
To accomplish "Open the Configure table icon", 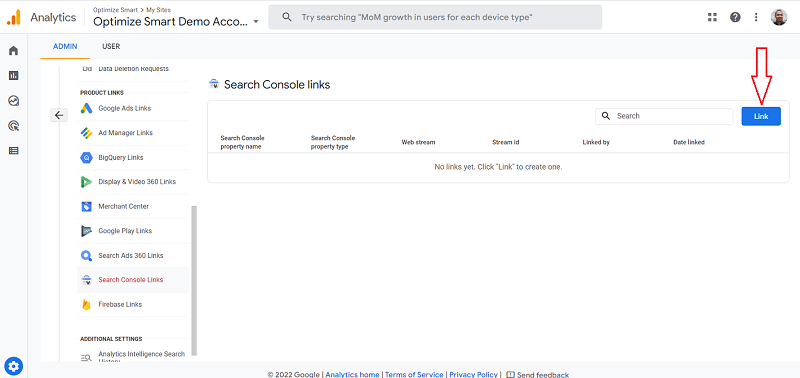I will [14, 150].
